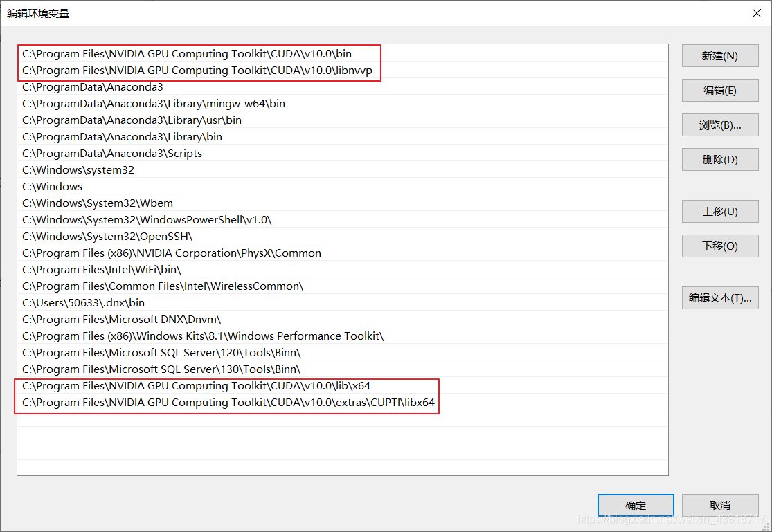
Task: Select Anaconda3\Library\mingw-w64\bin entry
Action: tap(343, 103)
